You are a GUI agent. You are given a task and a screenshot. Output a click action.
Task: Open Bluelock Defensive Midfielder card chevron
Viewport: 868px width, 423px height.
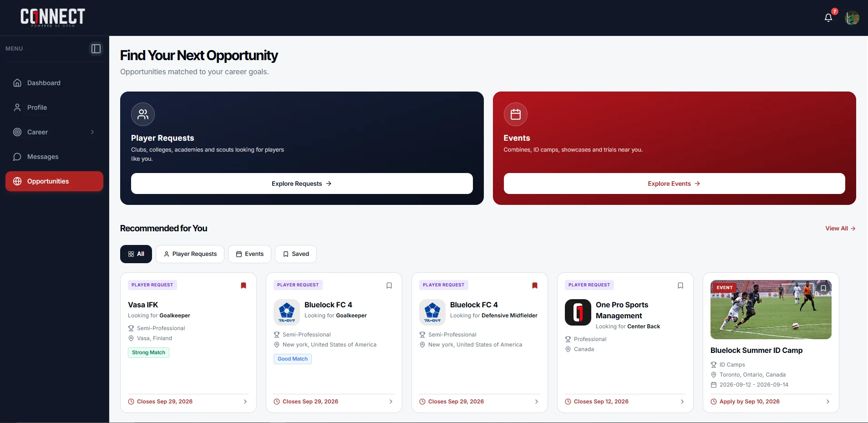(537, 402)
